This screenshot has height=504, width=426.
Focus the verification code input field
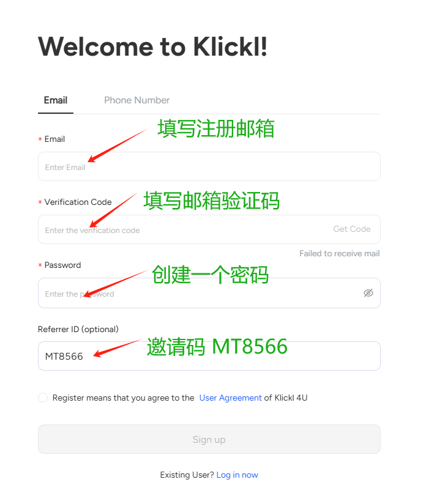tap(184, 229)
